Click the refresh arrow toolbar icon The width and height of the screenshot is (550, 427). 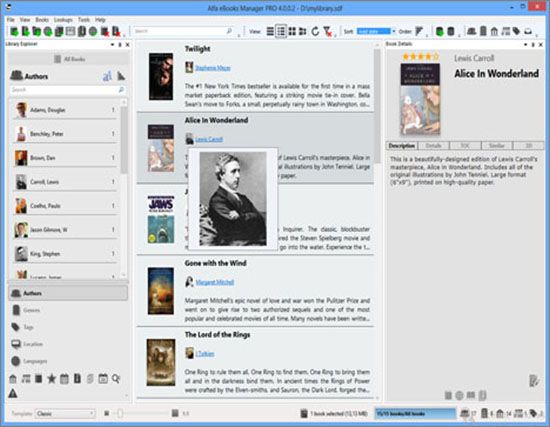pyautogui.click(x=315, y=32)
